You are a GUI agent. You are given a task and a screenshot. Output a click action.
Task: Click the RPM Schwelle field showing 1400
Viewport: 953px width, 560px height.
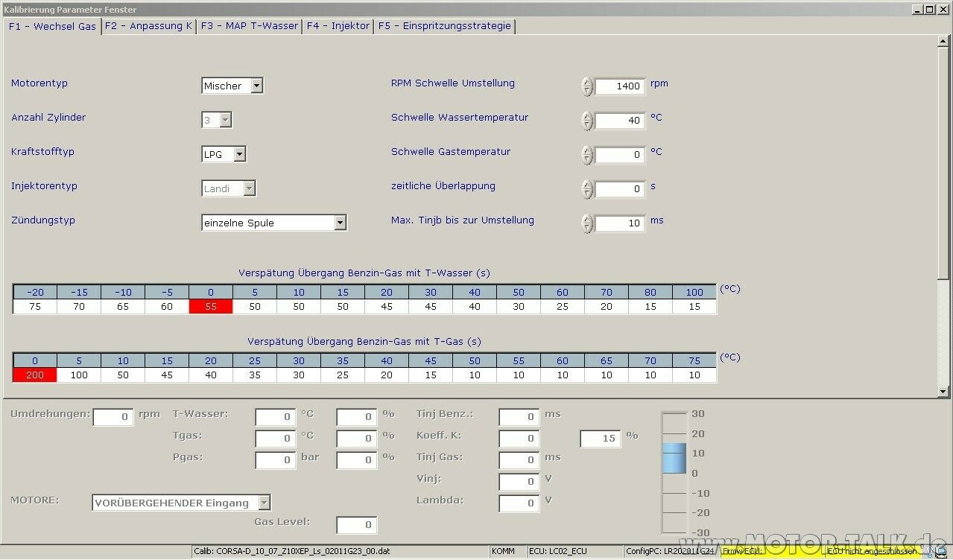tap(620, 86)
